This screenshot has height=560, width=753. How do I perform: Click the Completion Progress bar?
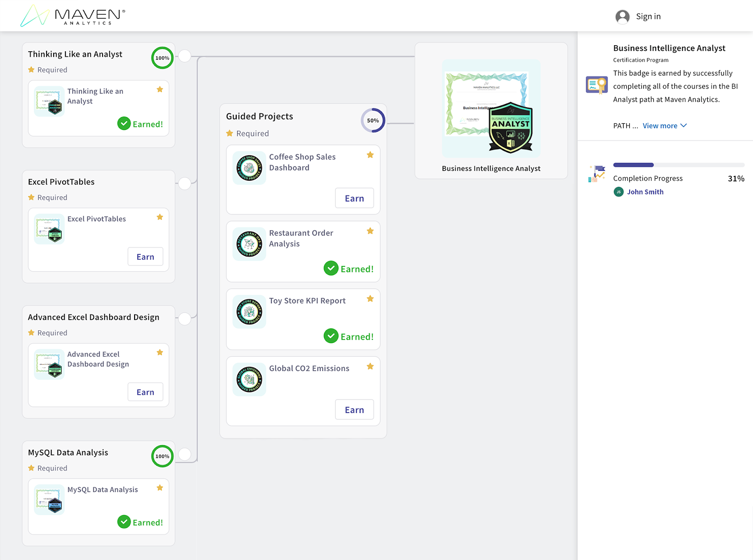679,165
